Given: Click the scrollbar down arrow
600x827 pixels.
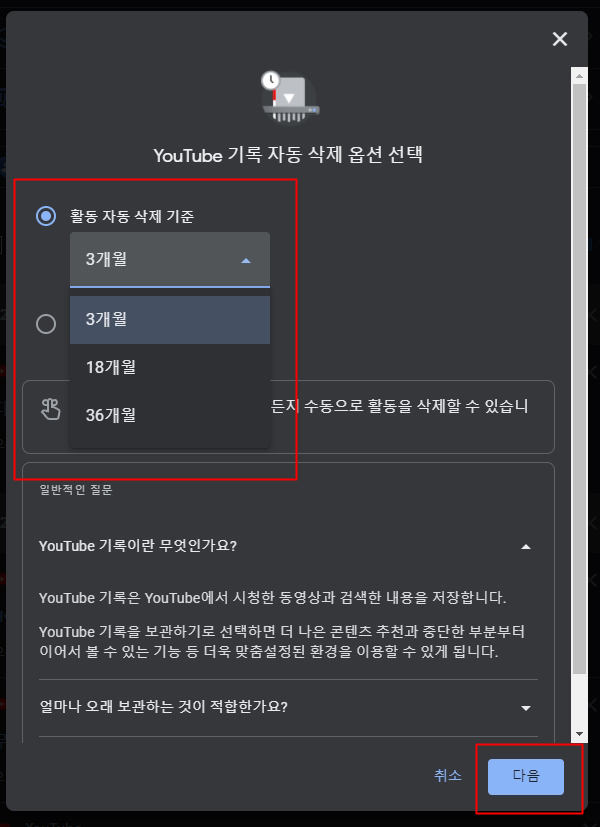Looking at the screenshot, I should pyautogui.click(x=579, y=734).
